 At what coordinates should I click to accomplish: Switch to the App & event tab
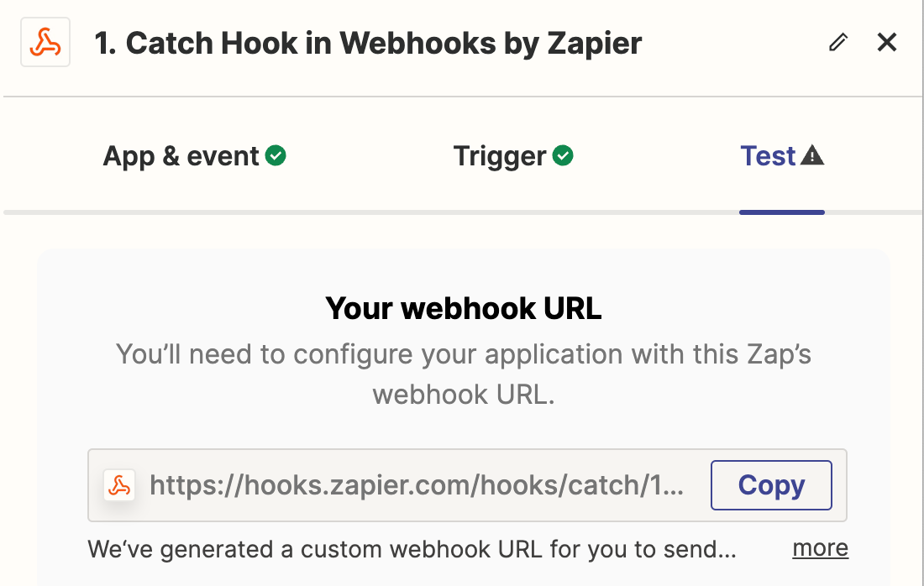[181, 156]
